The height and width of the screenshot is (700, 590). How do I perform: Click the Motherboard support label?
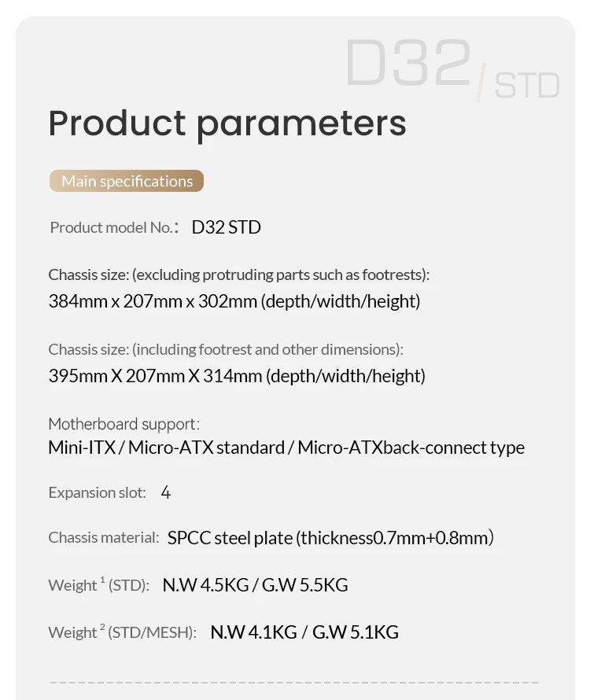pyautogui.click(x=124, y=424)
